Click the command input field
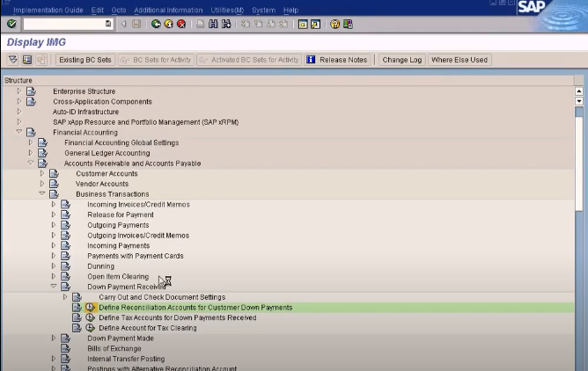This screenshot has height=371, width=588. (x=68, y=24)
